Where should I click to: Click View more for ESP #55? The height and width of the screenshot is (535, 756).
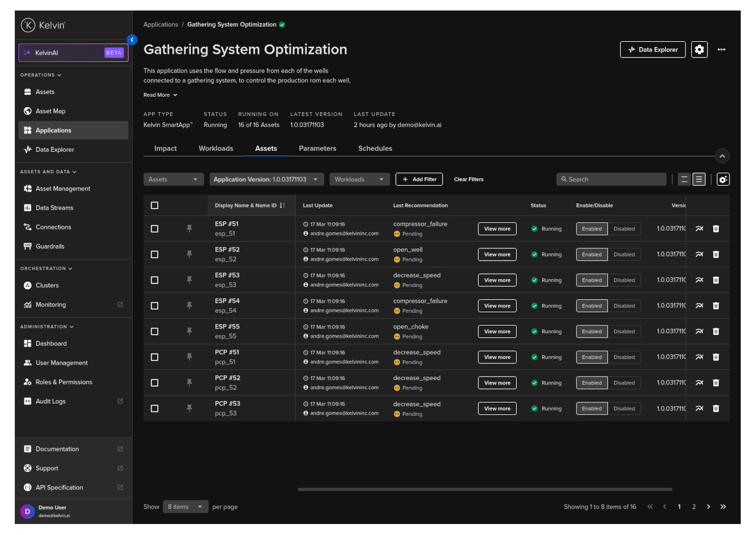coord(497,332)
